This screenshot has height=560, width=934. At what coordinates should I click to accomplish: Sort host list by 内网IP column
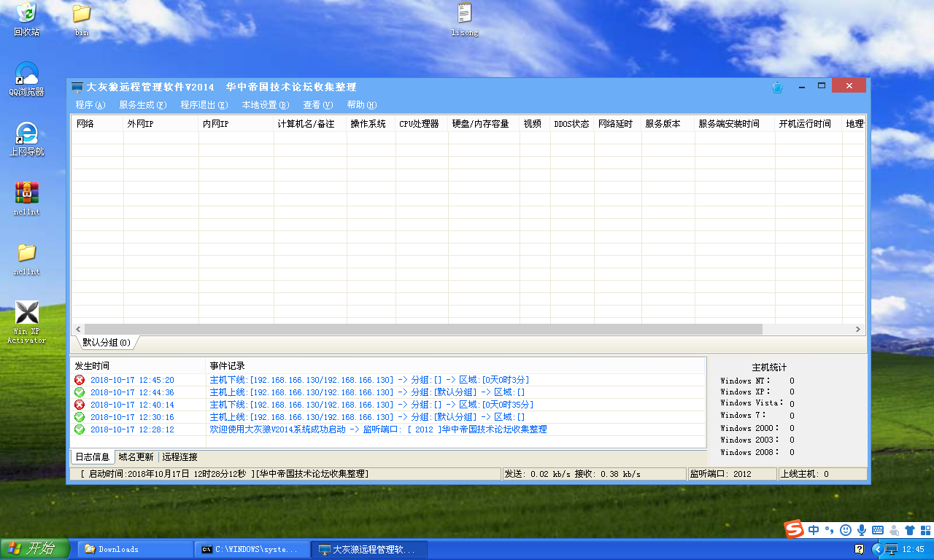236,124
